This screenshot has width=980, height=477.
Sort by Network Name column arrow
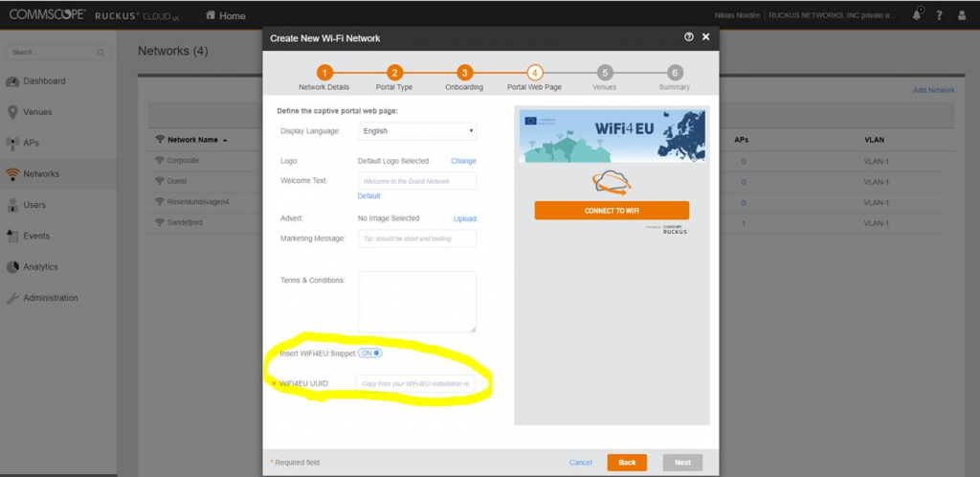tap(225, 140)
